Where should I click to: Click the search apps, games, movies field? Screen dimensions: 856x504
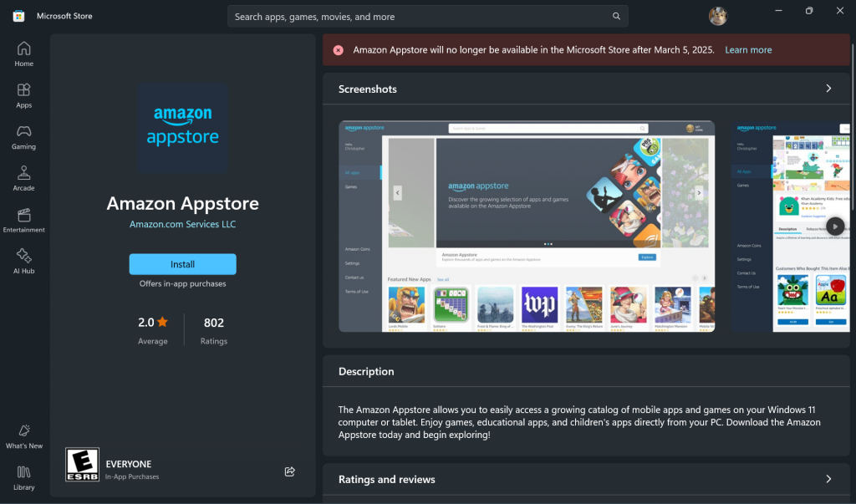[427, 17]
